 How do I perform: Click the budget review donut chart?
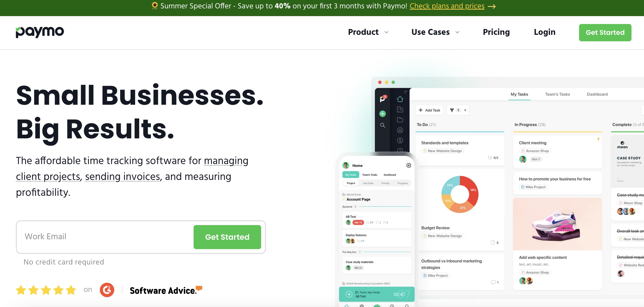pos(460,194)
